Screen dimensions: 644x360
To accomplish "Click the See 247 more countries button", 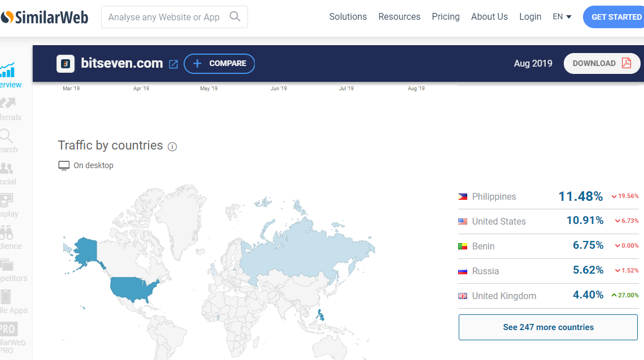I will [548, 327].
